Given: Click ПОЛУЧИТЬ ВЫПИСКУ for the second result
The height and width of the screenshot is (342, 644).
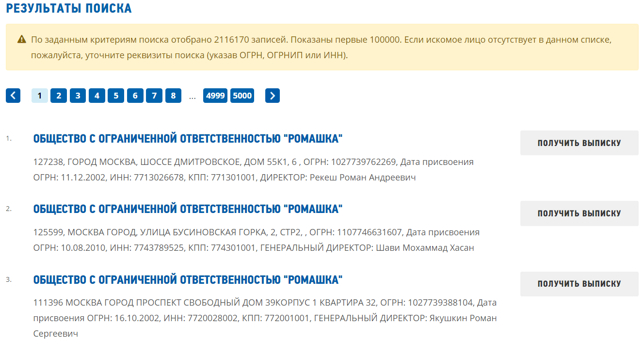Looking at the screenshot, I should (x=579, y=212).
